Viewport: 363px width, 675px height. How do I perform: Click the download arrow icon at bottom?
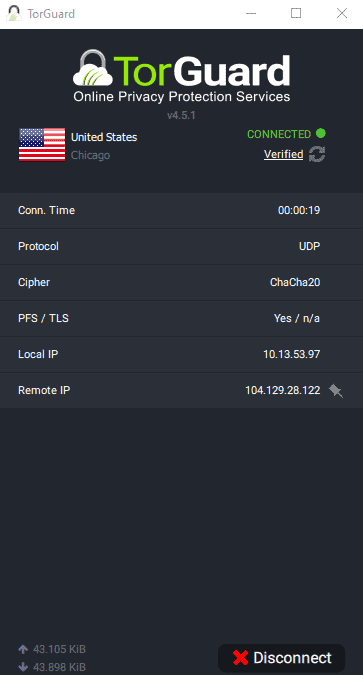pos(23,667)
